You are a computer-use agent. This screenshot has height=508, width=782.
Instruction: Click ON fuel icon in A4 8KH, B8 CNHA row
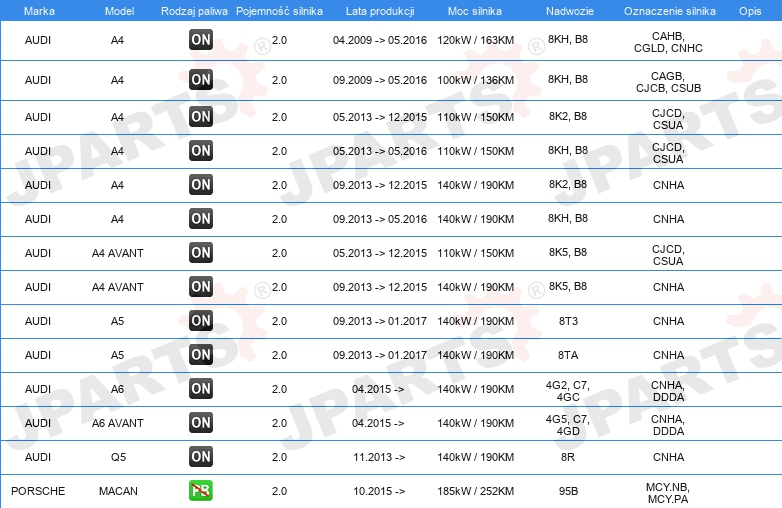click(201, 218)
